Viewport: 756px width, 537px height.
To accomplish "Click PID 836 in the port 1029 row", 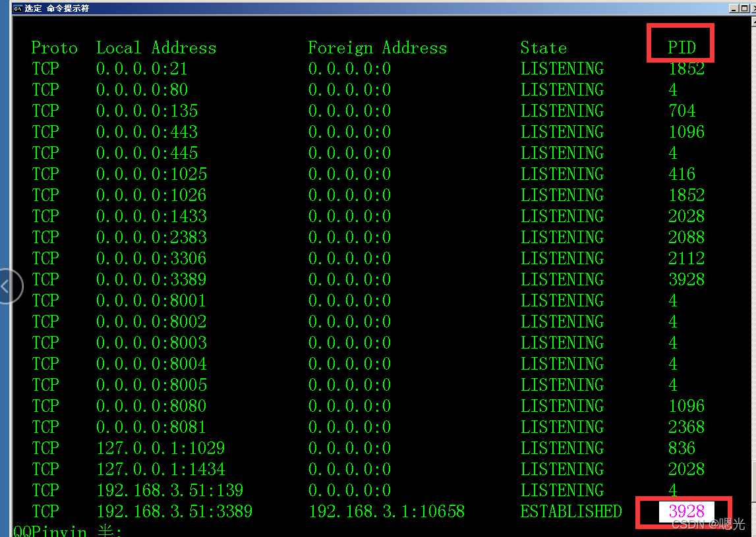I will (x=682, y=448).
